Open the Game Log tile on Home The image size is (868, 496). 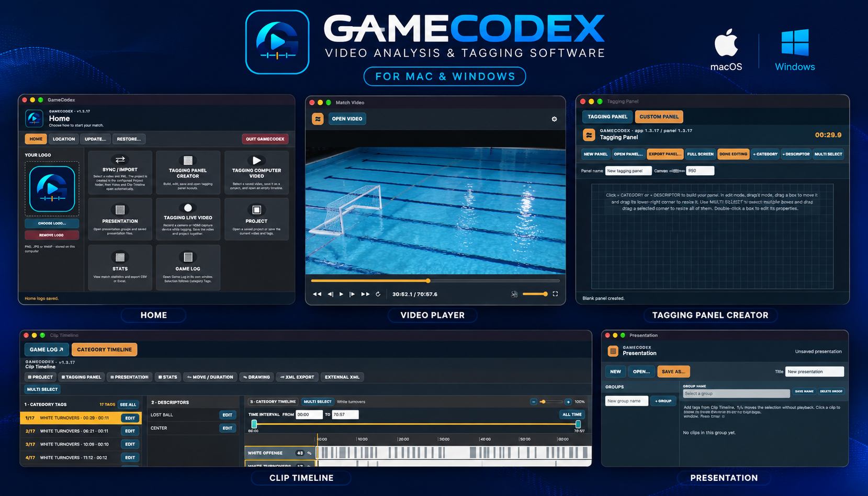click(x=188, y=267)
